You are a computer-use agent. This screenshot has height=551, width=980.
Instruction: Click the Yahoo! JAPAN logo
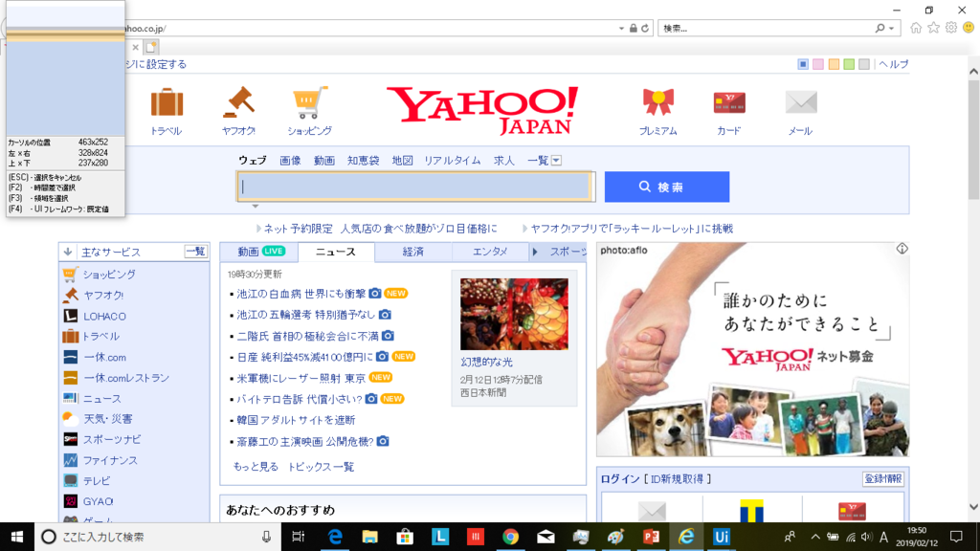(x=482, y=111)
